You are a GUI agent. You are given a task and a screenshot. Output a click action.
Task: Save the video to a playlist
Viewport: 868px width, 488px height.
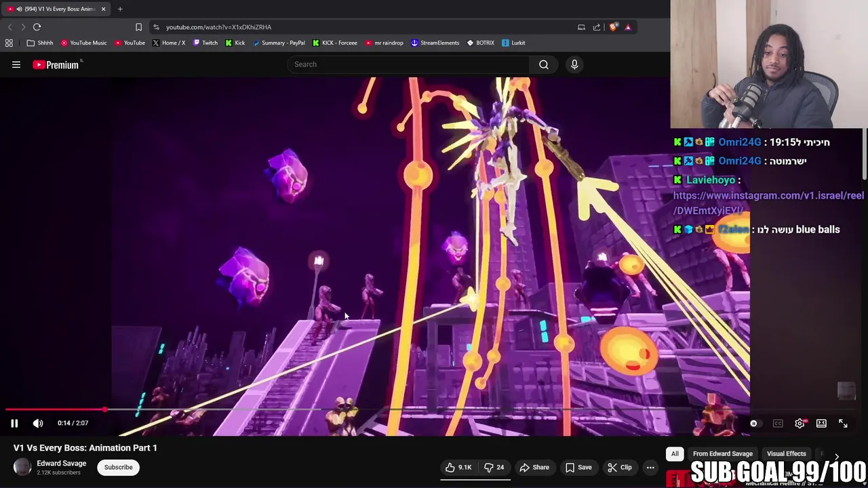578,467
